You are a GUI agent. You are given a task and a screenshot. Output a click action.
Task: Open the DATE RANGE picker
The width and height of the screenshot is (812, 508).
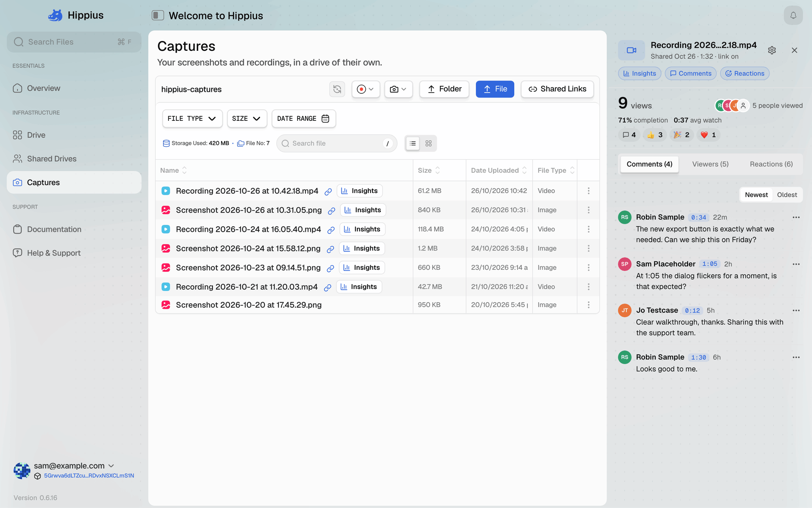tap(303, 119)
